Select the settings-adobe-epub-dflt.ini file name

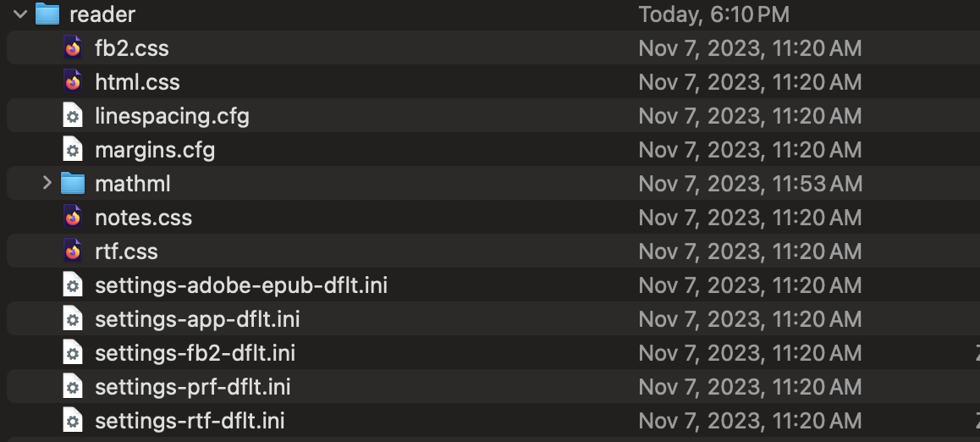tap(241, 285)
